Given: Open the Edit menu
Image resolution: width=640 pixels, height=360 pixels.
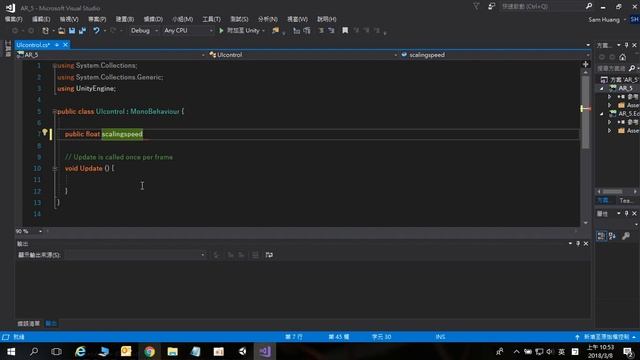Looking at the screenshot, I should click(x=41, y=19).
